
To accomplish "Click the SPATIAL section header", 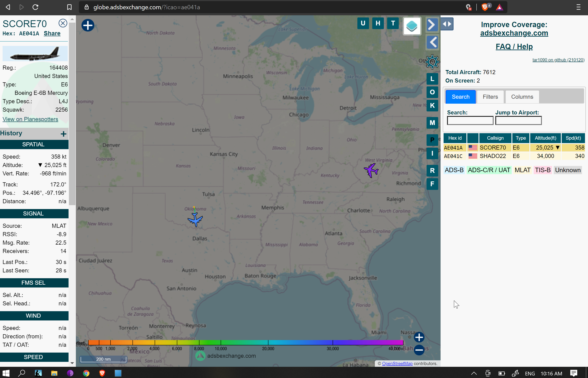I will (34, 144).
